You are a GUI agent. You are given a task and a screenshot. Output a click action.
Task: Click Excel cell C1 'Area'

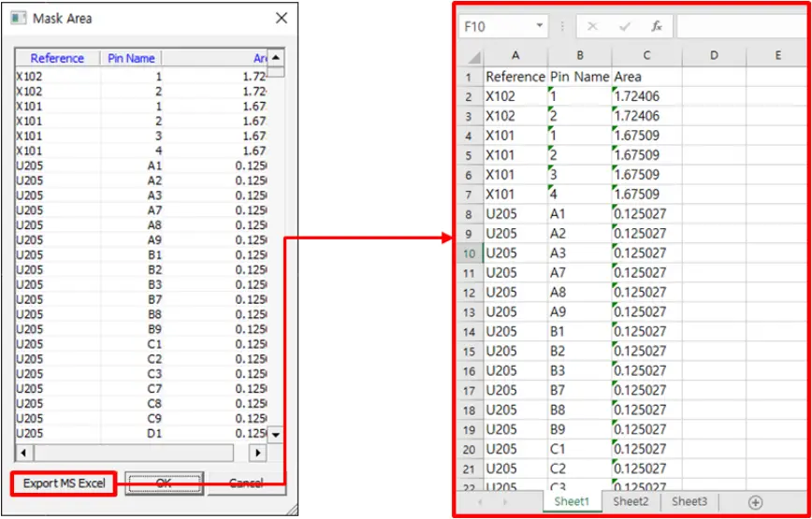646,77
